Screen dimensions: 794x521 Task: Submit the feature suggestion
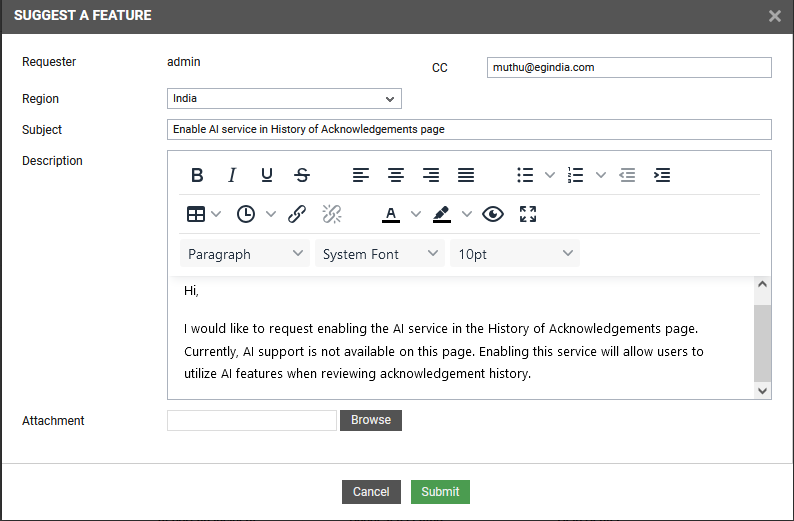[440, 492]
